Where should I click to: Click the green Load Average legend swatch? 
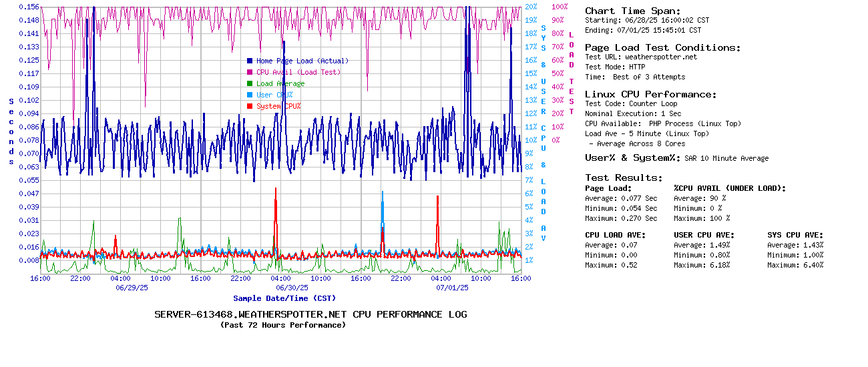[250, 83]
